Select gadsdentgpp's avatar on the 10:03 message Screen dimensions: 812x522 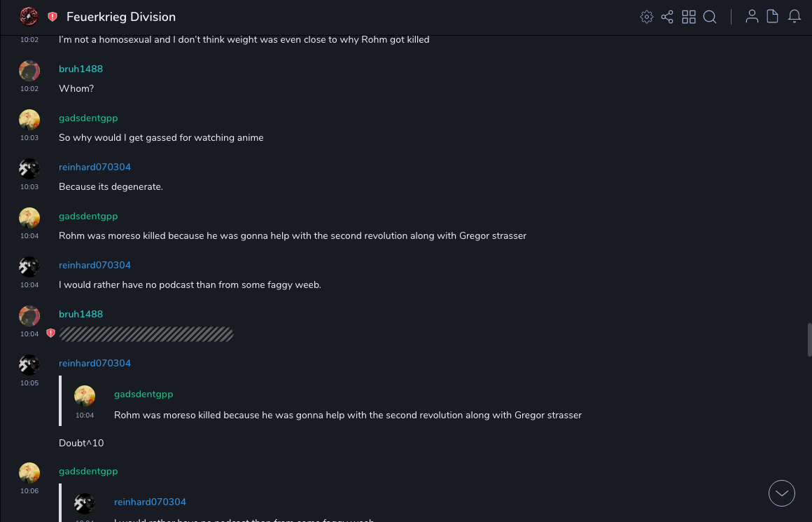click(29, 119)
